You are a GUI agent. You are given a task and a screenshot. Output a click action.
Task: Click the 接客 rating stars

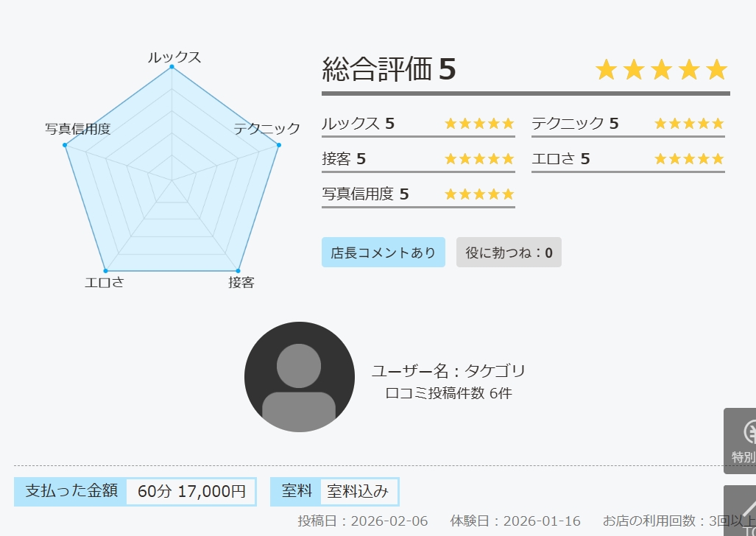pos(479,159)
